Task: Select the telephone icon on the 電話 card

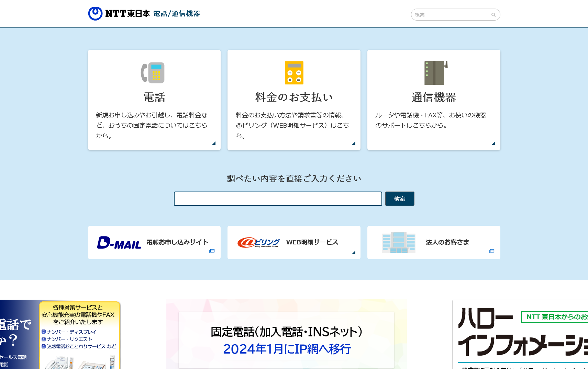Action: (x=153, y=73)
